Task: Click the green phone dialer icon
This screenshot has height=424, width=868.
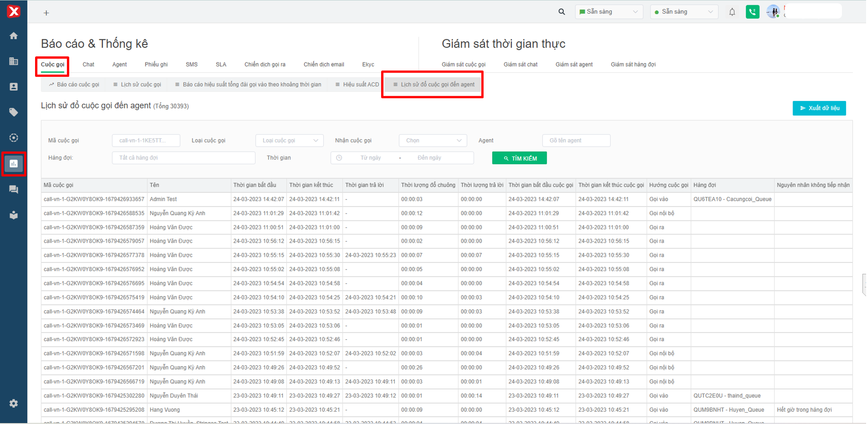Action: point(752,12)
